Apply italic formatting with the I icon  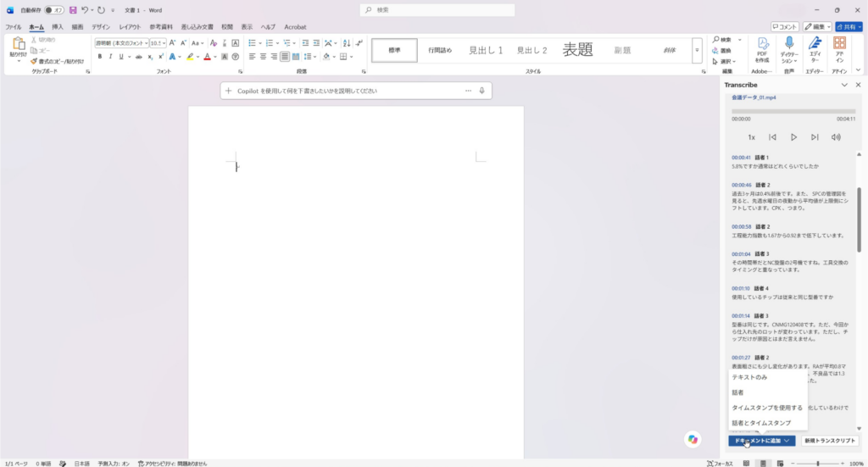(x=110, y=57)
